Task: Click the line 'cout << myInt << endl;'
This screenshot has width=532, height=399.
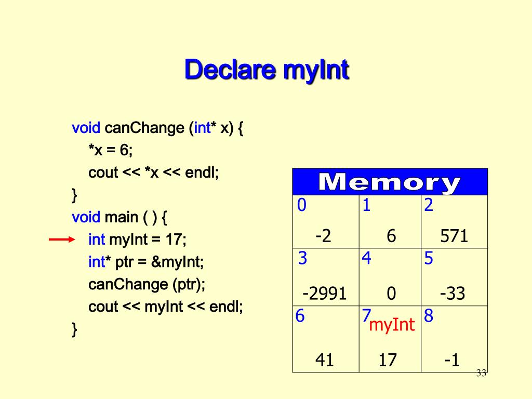Action: [x=166, y=307]
